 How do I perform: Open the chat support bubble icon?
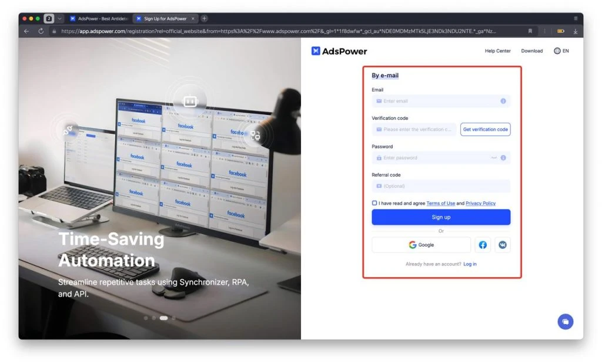565,321
